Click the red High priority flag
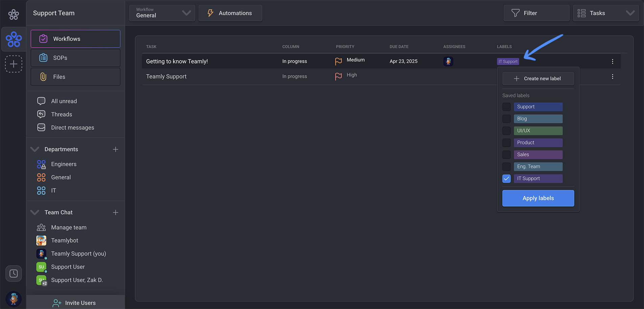 338,76
